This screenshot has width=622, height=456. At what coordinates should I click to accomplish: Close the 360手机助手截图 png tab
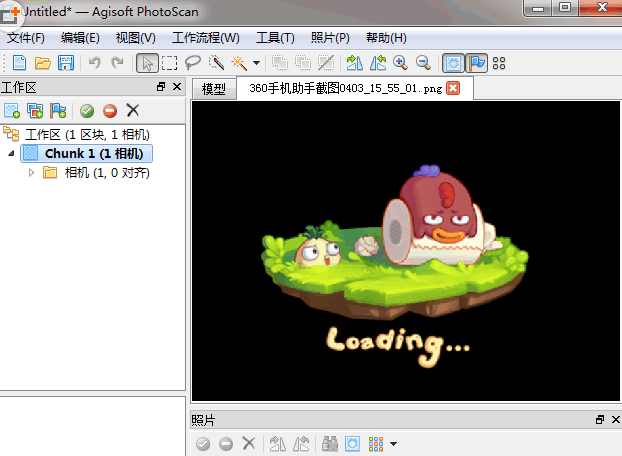[453, 88]
